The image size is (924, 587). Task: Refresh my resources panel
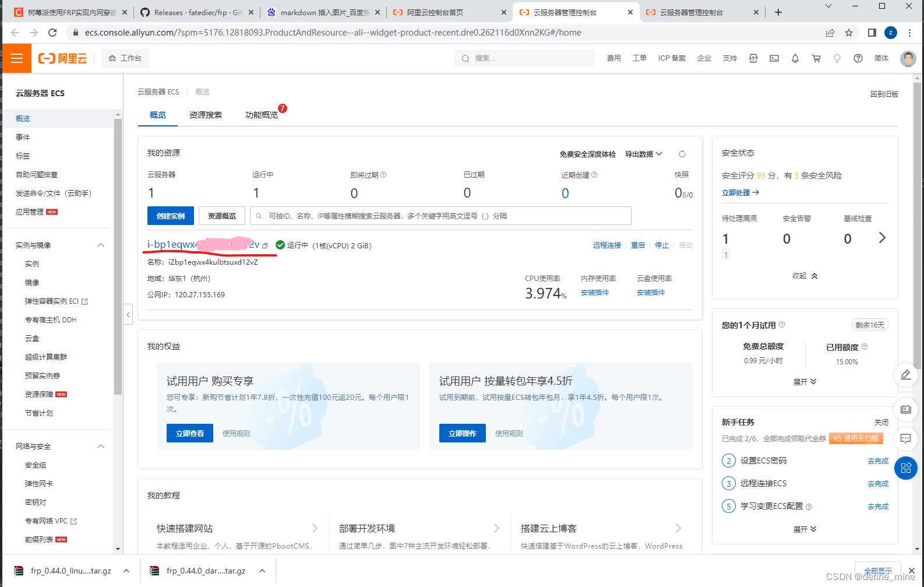click(x=682, y=154)
